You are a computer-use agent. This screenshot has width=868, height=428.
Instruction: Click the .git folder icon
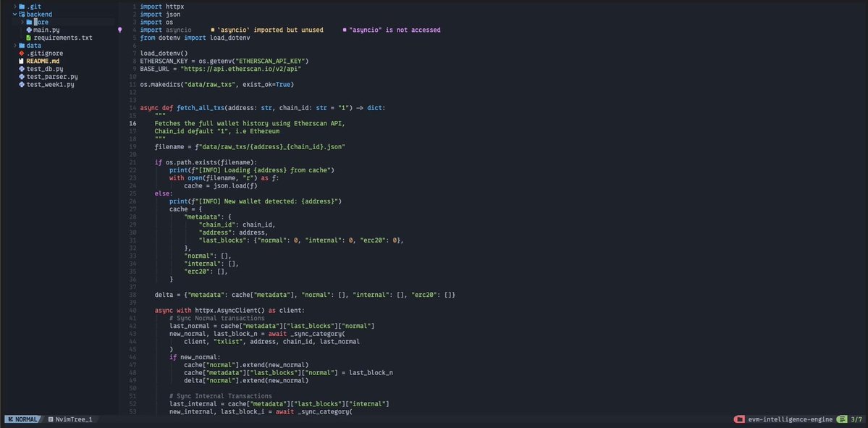(22, 7)
